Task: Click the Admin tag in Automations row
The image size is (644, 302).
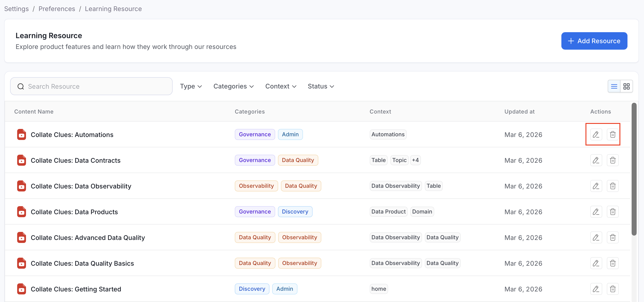Action: (x=290, y=134)
